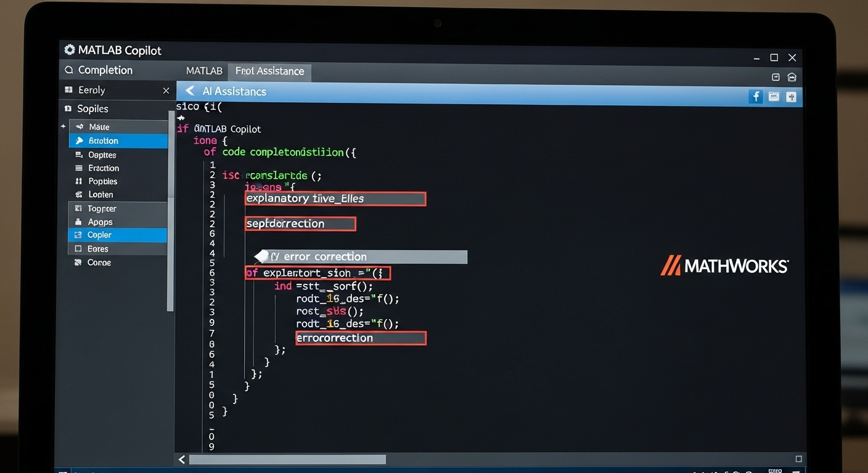The width and height of the screenshot is (868, 473).
Task: Click the icon next to Apops
Action: tap(78, 222)
